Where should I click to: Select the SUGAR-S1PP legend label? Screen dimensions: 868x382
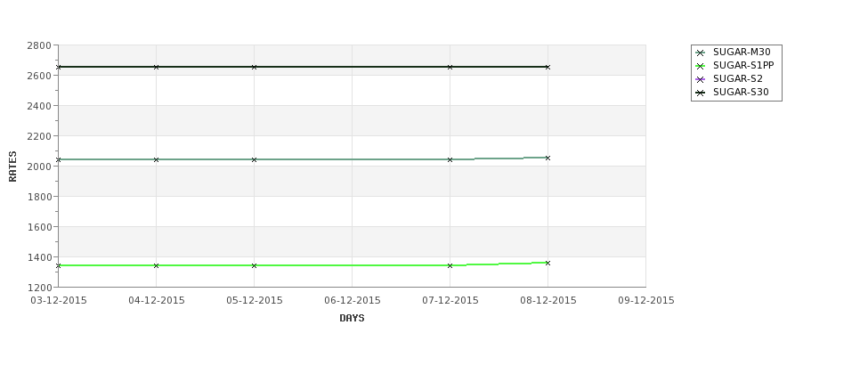743,65
